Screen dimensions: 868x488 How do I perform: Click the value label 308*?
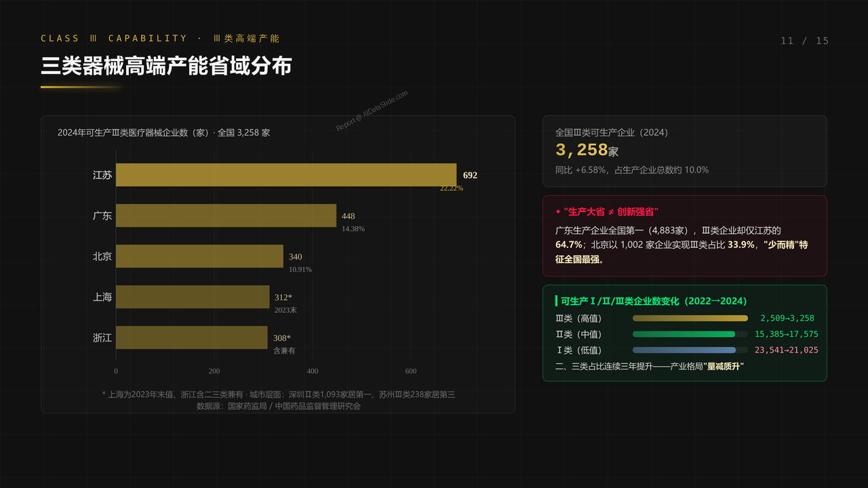(x=282, y=338)
